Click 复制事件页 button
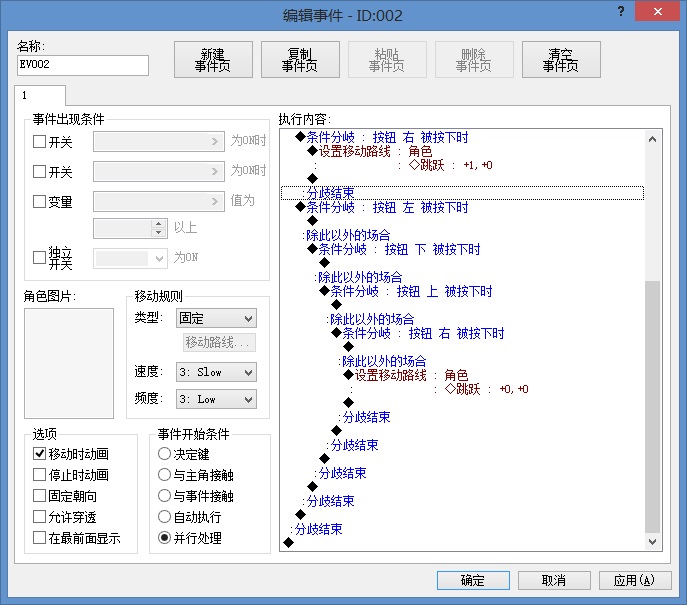 (300, 60)
